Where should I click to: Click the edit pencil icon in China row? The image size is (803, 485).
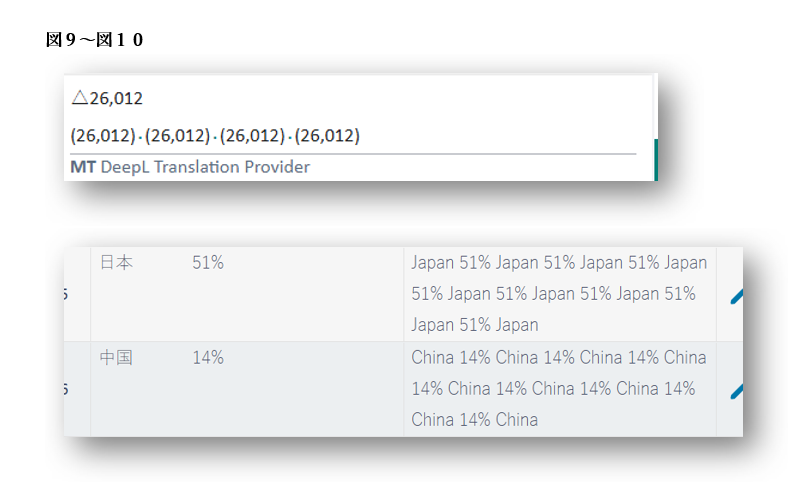738,389
